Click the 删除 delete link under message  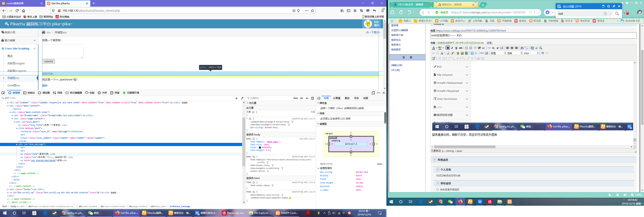45,86
